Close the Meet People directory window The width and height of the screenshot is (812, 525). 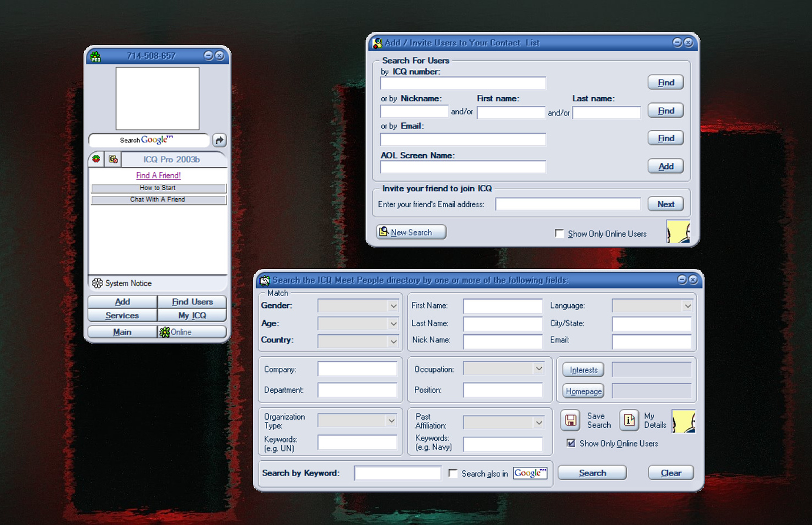693,280
